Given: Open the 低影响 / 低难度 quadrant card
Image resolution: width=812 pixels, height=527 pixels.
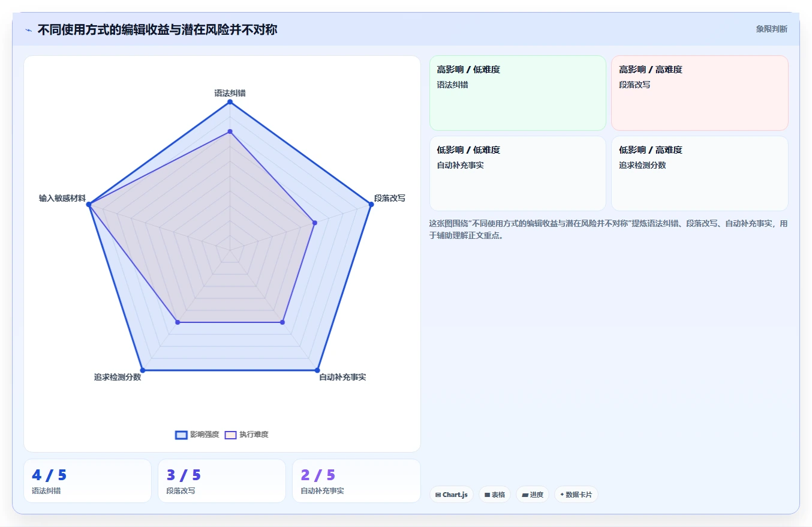Looking at the screenshot, I should click(518, 173).
